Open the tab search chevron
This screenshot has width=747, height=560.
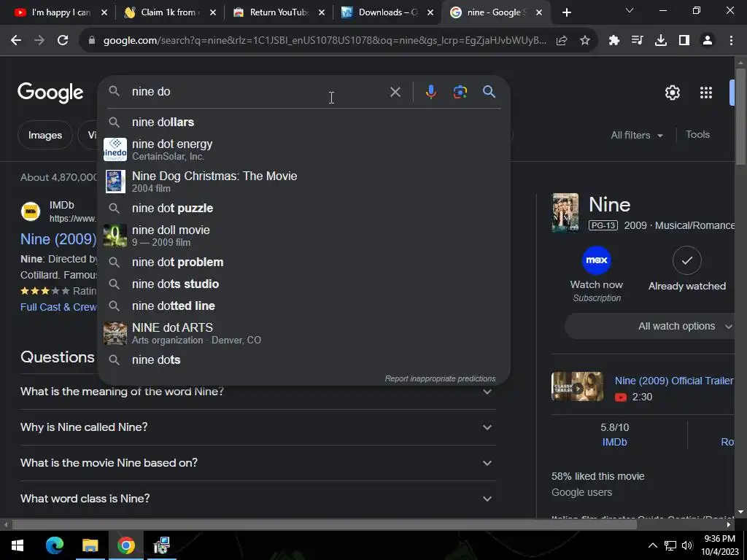[x=630, y=10]
